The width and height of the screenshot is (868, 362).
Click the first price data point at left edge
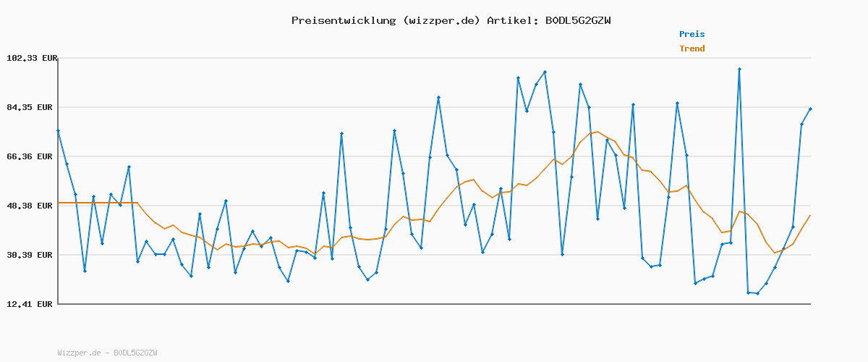[58, 131]
